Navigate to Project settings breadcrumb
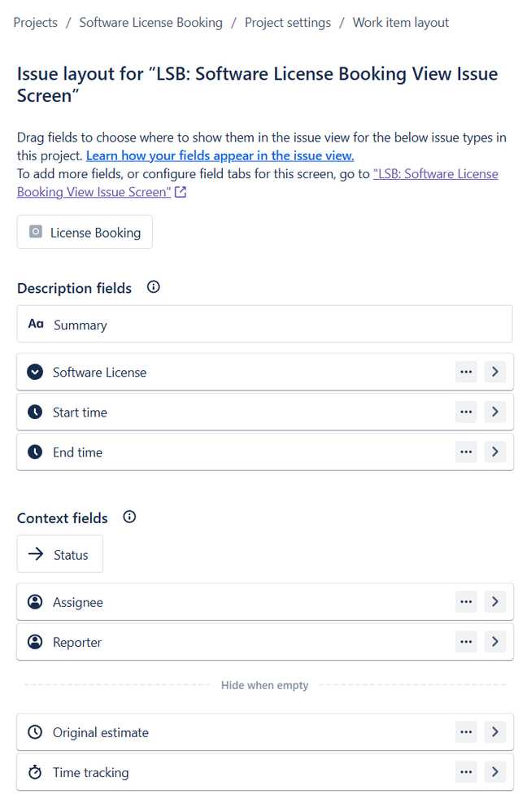 click(x=288, y=23)
